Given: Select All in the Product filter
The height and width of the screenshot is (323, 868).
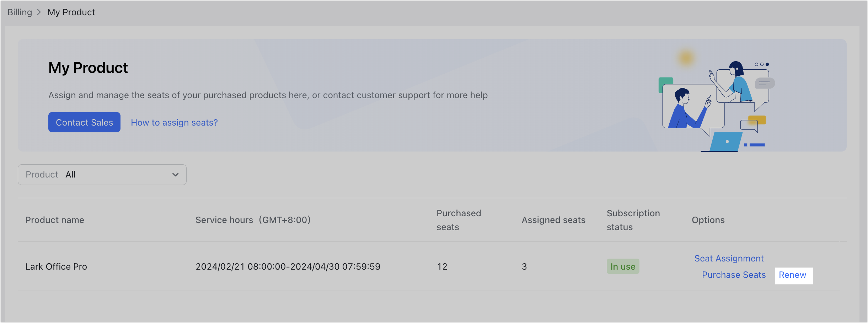Looking at the screenshot, I should [70, 174].
